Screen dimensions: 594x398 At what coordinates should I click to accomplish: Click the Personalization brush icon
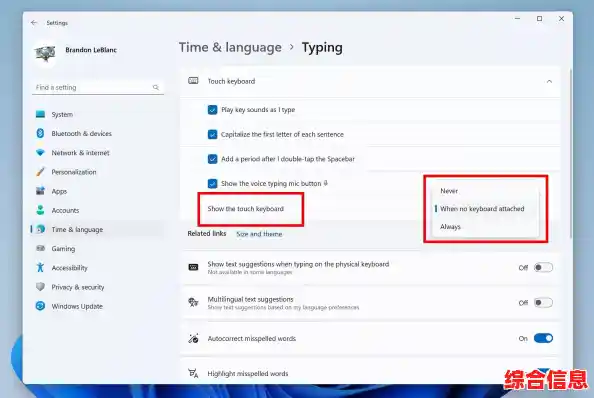point(40,172)
